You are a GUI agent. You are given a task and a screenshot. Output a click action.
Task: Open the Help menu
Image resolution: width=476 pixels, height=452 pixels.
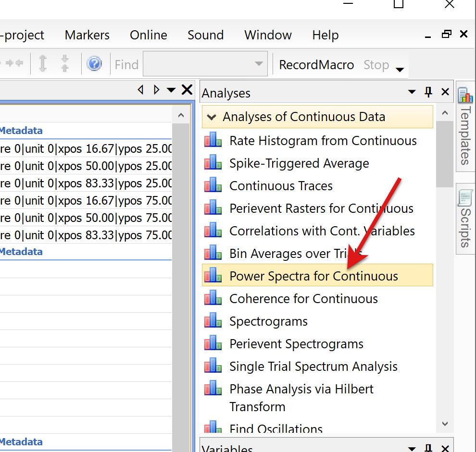pos(326,35)
